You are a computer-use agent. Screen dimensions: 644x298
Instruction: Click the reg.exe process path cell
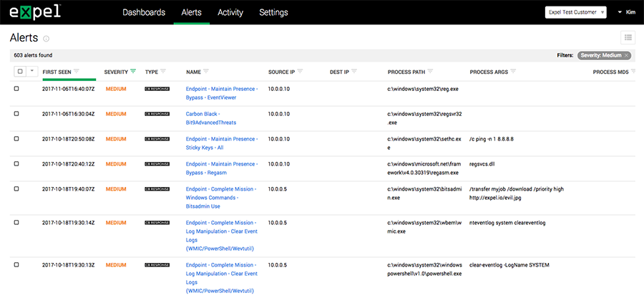[x=423, y=89]
